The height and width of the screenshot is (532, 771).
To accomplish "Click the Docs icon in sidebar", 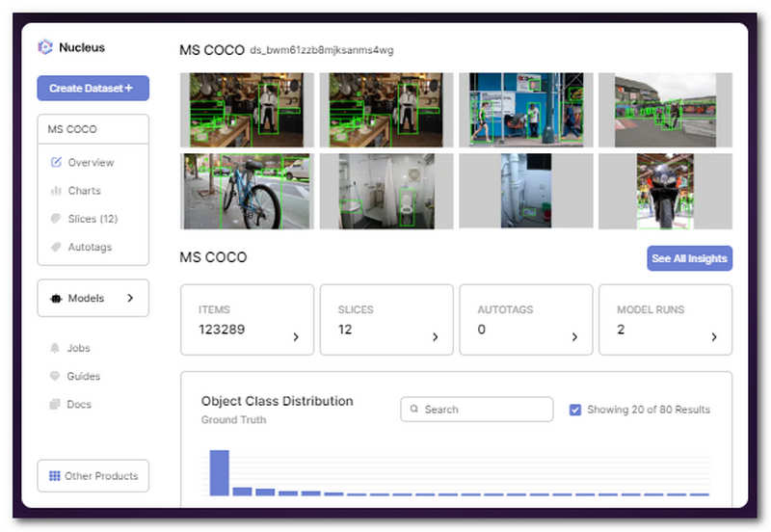I will coord(56,404).
